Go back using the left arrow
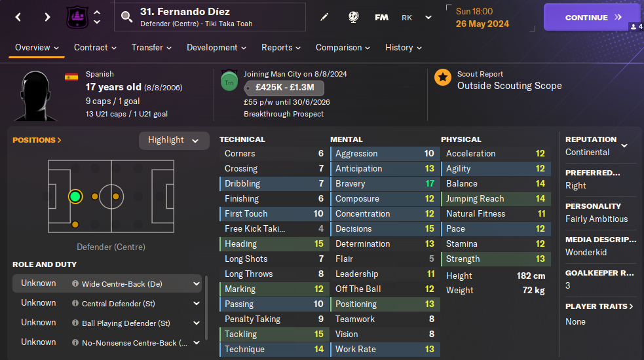Viewport: 644px width, 360px height. pos(18,17)
